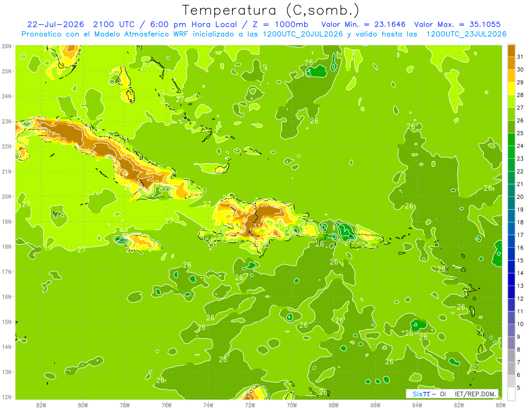
Task: Click color bar segment between 27 and 28
Action: point(511,101)
